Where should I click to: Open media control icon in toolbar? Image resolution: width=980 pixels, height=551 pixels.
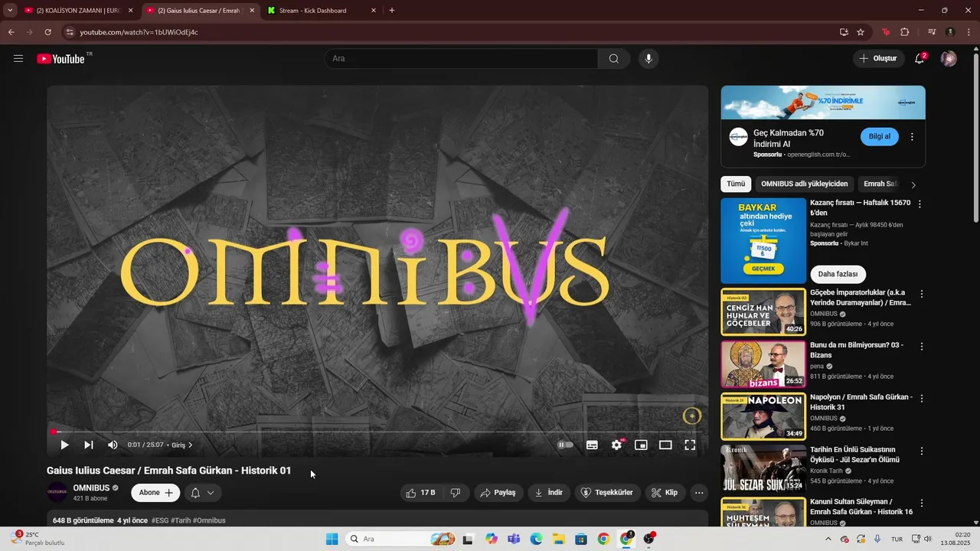932,32
